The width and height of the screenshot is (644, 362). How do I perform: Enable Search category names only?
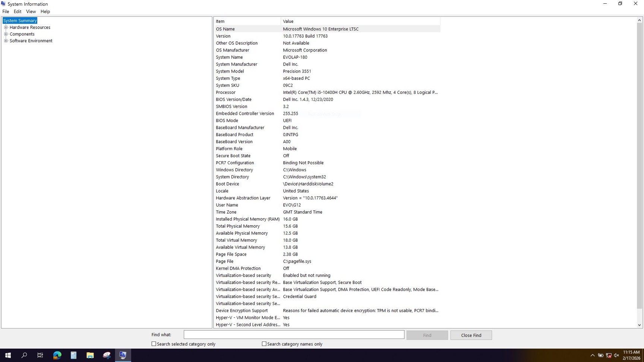pos(264,344)
